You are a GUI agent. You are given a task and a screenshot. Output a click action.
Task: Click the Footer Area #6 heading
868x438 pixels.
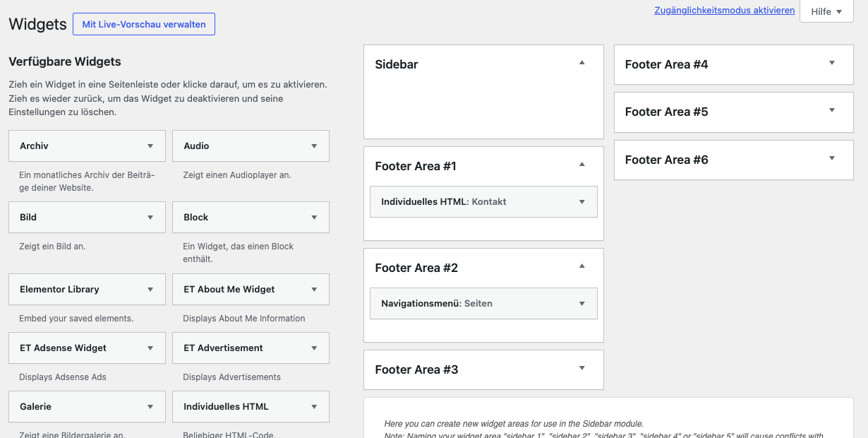[666, 160]
